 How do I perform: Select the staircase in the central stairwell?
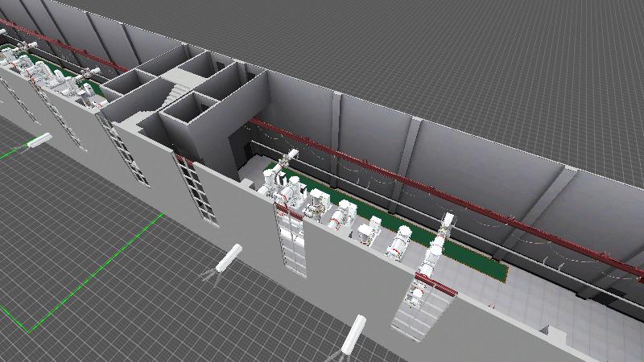point(173,94)
